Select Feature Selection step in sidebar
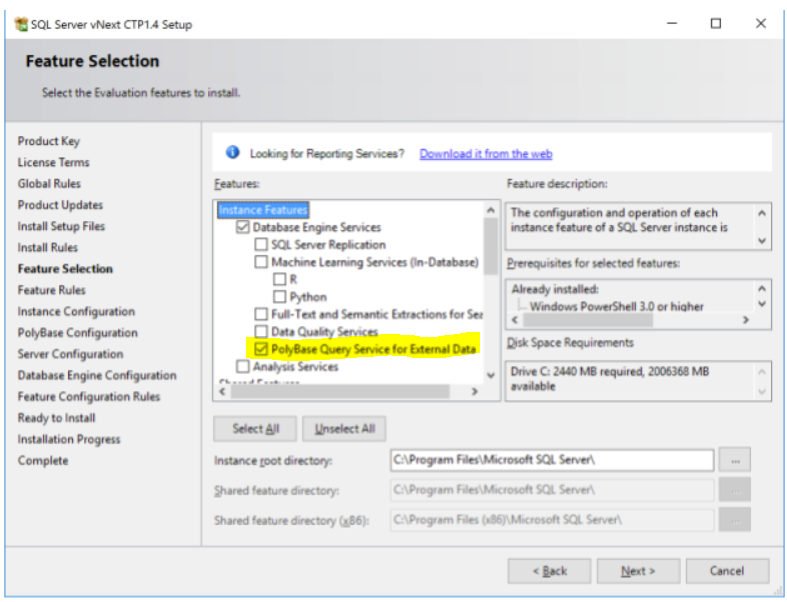The height and width of the screenshot is (602, 787). click(65, 269)
